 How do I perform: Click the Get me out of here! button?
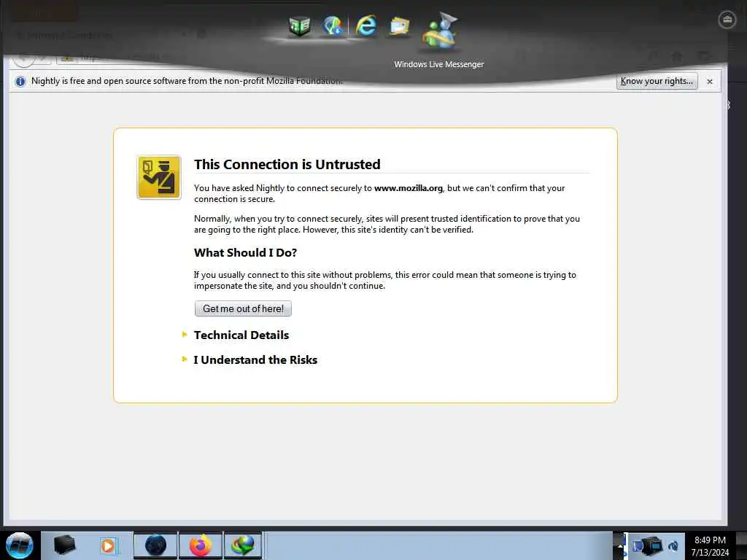[x=243, y=308]
